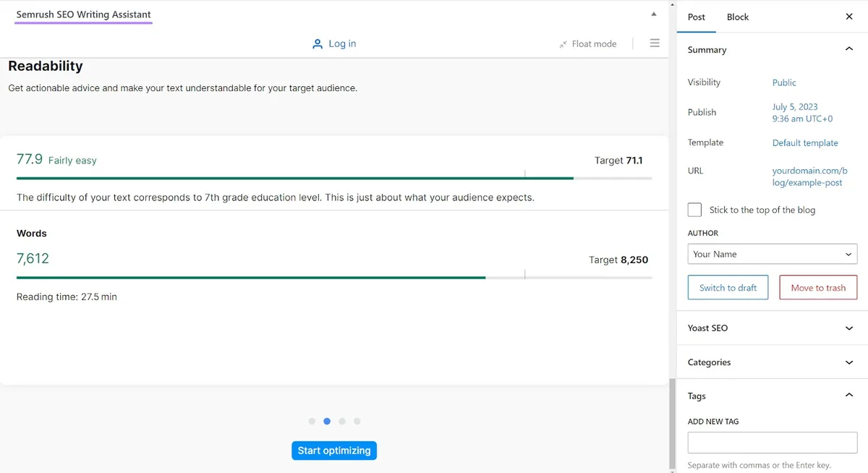
Task: Edit the publish date July 5, 2023
Action: coord(802,113)
